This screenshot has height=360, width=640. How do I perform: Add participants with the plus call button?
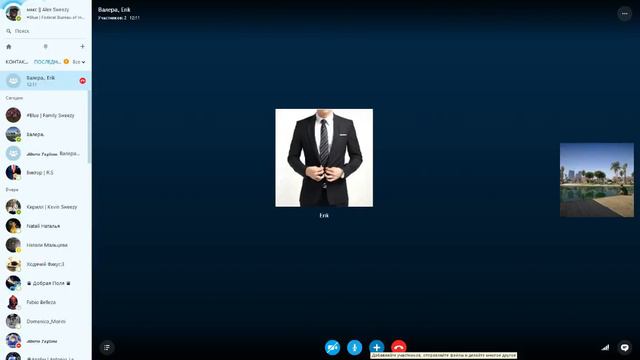[x=376, y=347]
